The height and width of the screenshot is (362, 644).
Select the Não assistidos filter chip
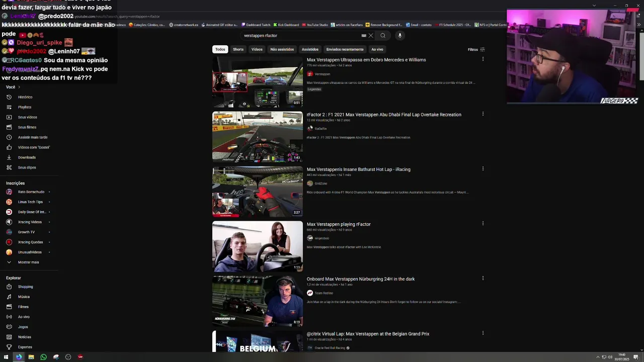[x=282, y=49]
